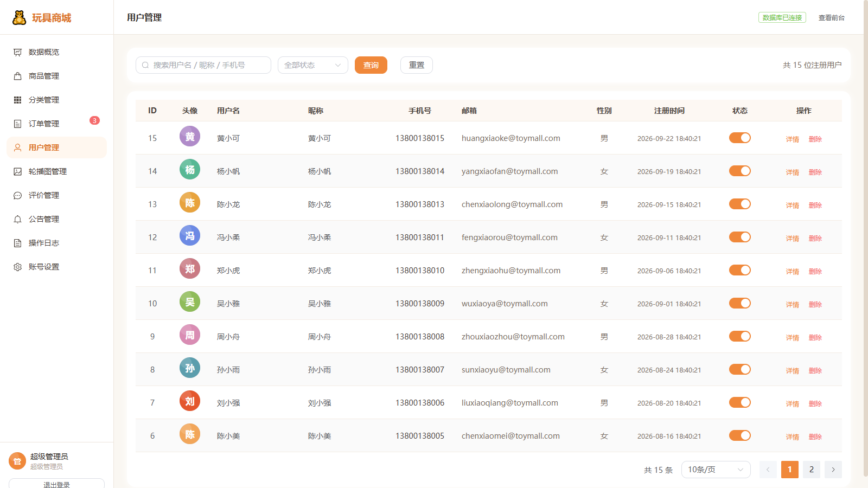Click the page 2 pagination button

click(812, 470)
